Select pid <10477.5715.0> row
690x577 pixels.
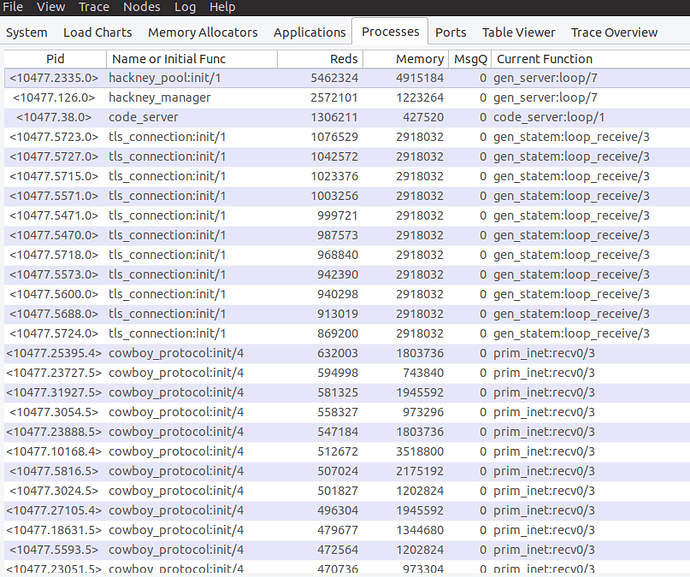347,176
